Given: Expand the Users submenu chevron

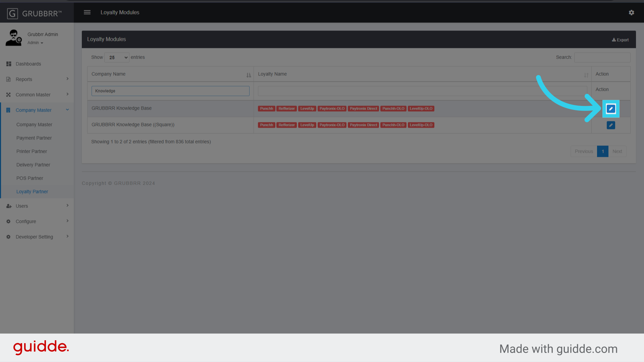Looking at the screenshot, I should pos(67,205).
